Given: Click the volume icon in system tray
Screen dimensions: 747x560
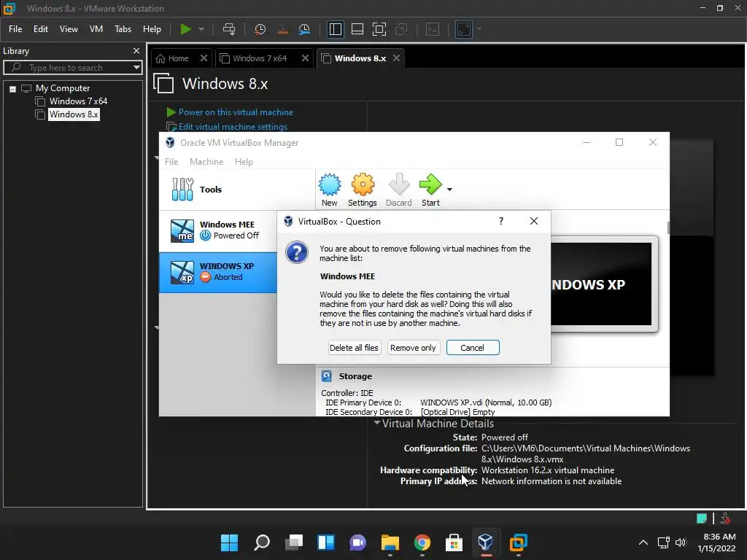Looking at the screenshot, I should [x=681, y=542].
